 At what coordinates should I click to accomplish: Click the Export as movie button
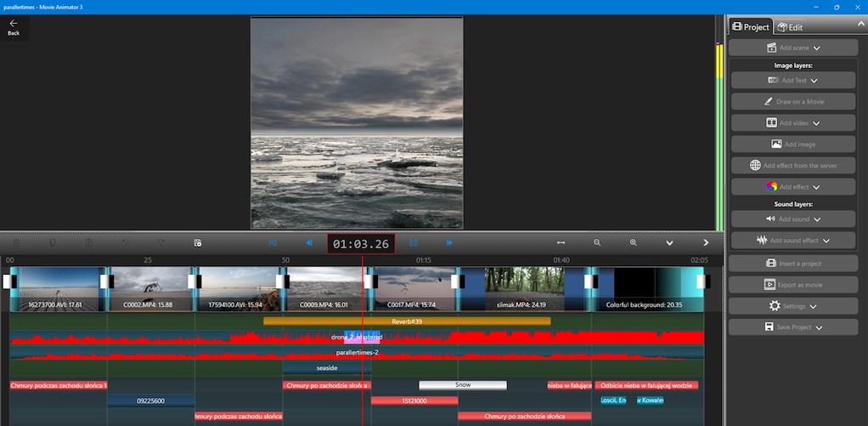pyautogui.click(x=792, y=284)
